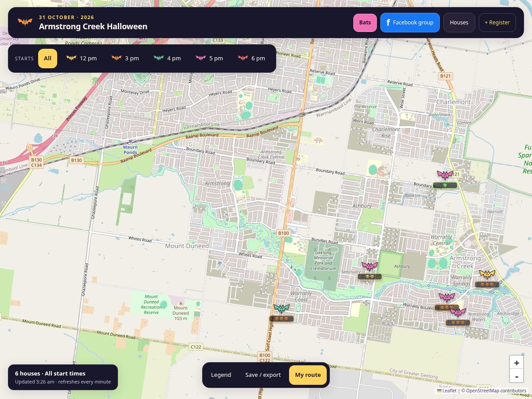Click the + Register button

[x=497, y=23]
